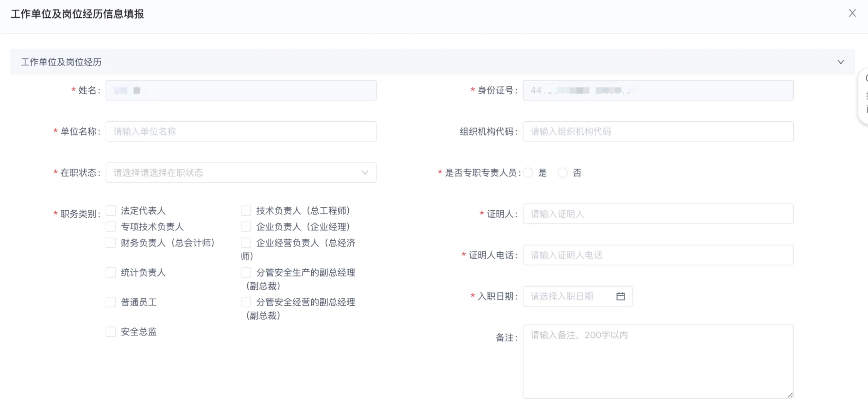
Task: Open the 在职状态 dropdown
Action: pos(241,173)
